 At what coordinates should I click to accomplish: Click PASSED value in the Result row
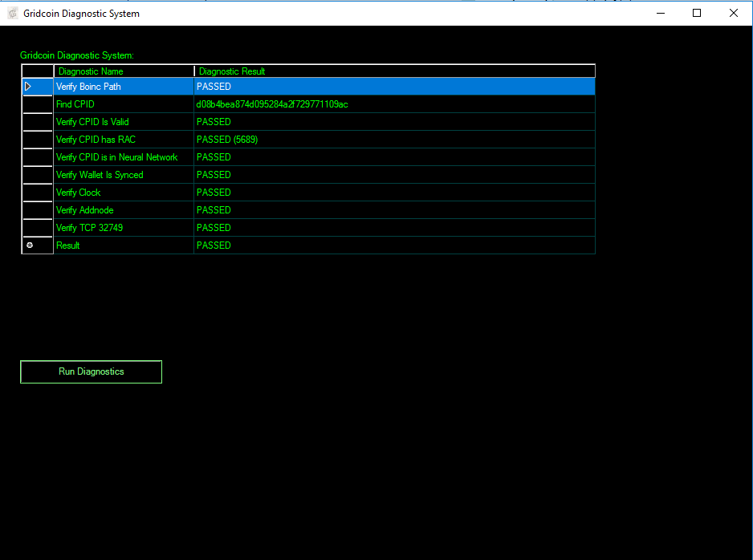[394, 246]
